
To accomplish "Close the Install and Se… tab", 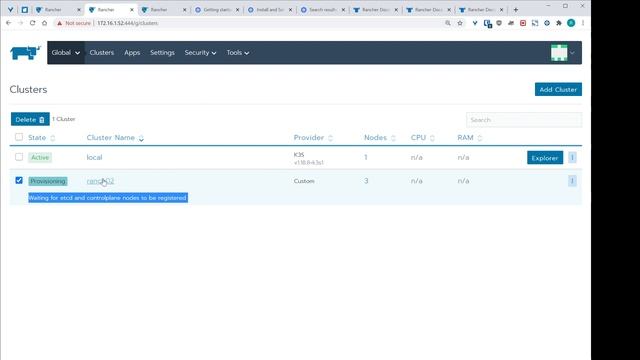I will tap(290, 9).
